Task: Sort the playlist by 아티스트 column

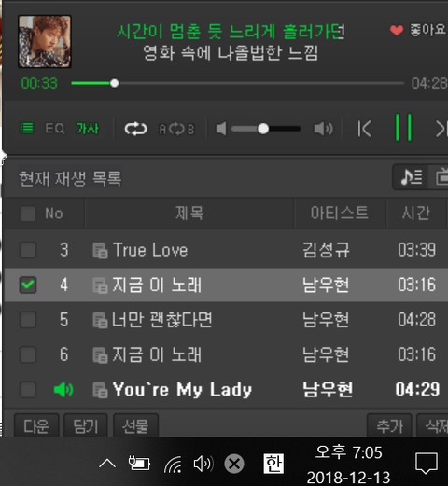Action: 340,214
